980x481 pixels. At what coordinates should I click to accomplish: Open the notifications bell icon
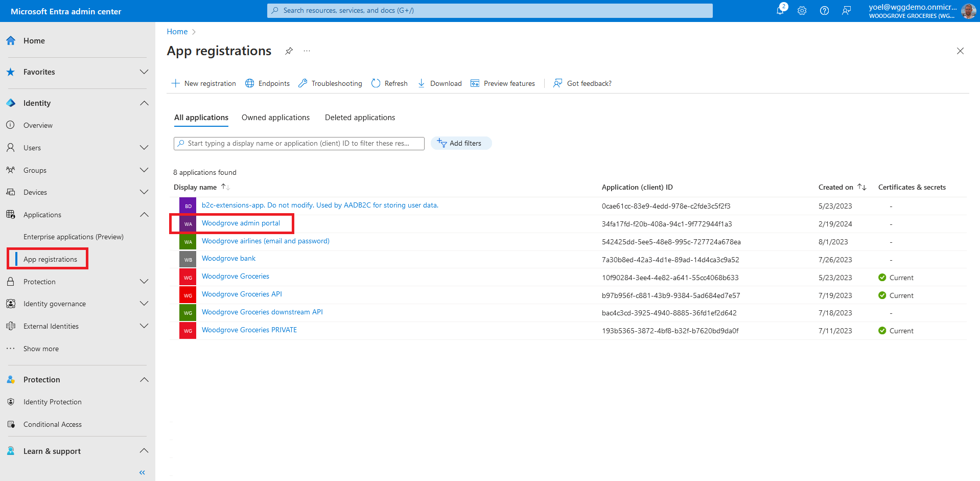pos(780,10)
